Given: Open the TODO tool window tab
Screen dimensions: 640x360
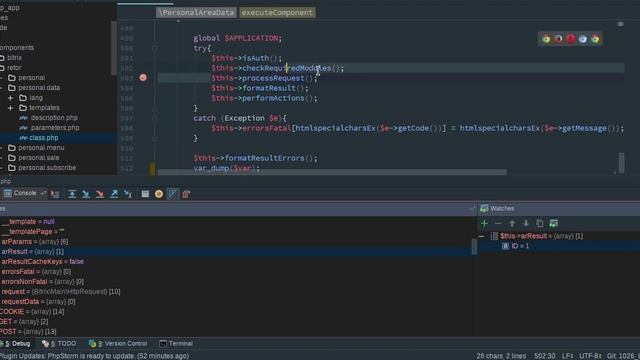Looking at the screenshot, I should tap(59, 344).
